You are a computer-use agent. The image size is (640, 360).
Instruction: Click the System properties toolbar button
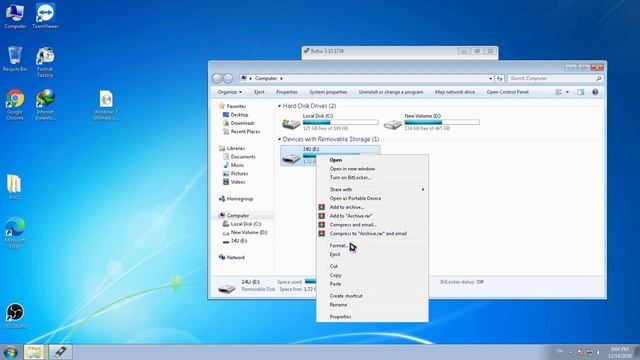(x=328, y=92)
